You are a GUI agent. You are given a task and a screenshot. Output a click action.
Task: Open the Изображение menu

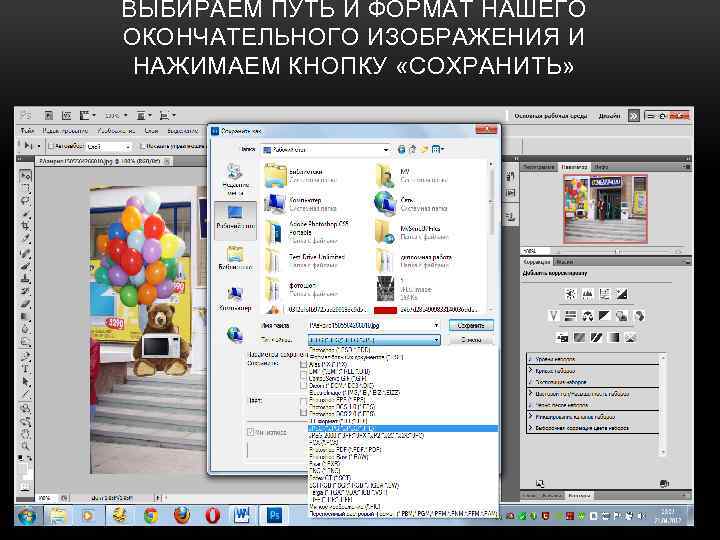pos(116,131)
